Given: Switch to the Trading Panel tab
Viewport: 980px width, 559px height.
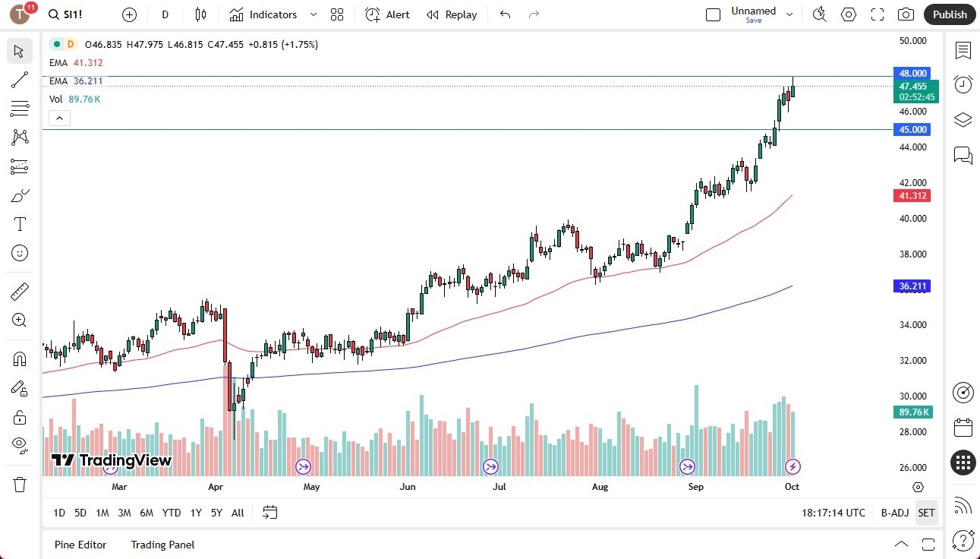Looking at the screenshot, I should click(x=162, y=545).
